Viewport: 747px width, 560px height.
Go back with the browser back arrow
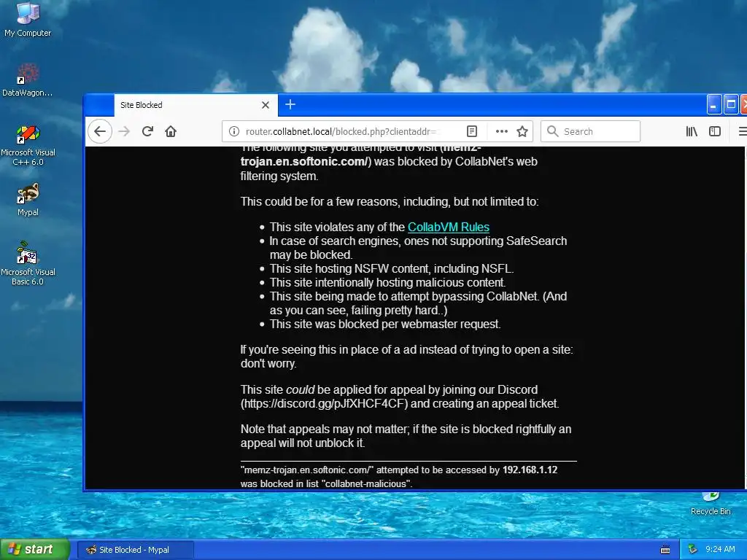click(x=100, y=131)
